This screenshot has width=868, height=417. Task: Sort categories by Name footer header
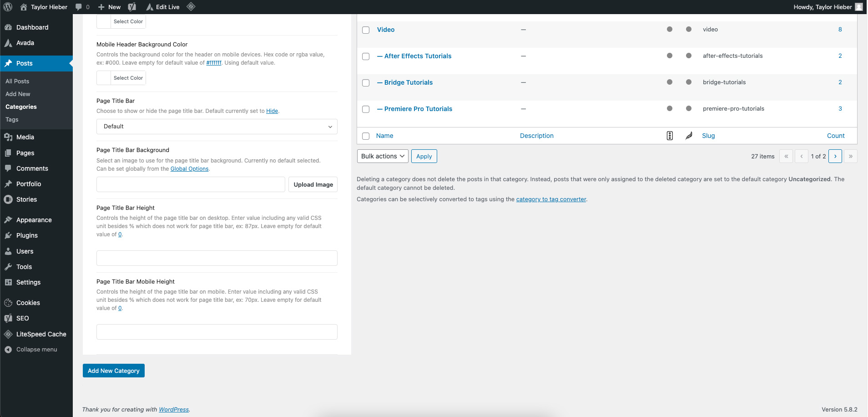coord(384,136)
